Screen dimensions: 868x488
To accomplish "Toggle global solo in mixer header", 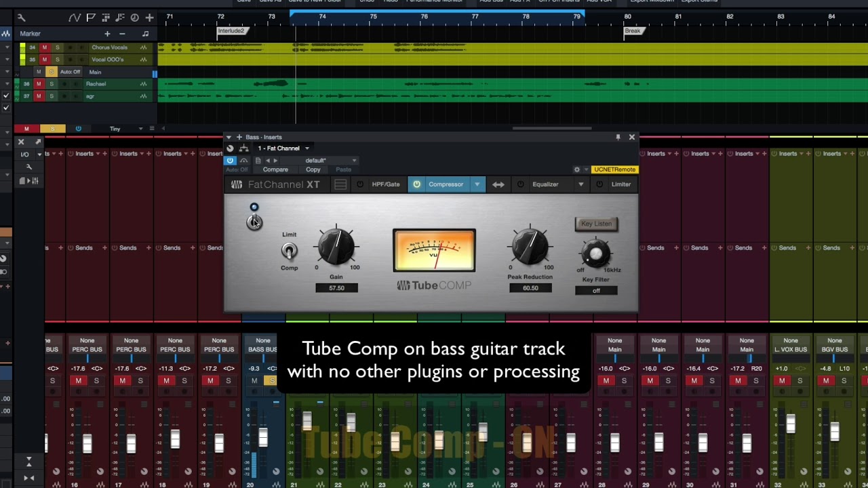I will (52, 129).
